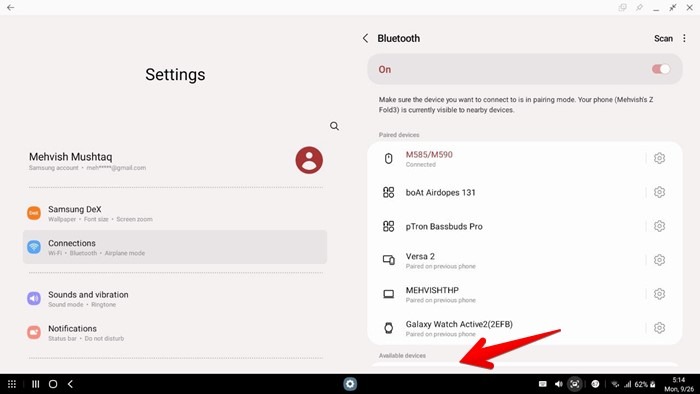
Task: Click the red Notifications icon
Action: point(34,332)
